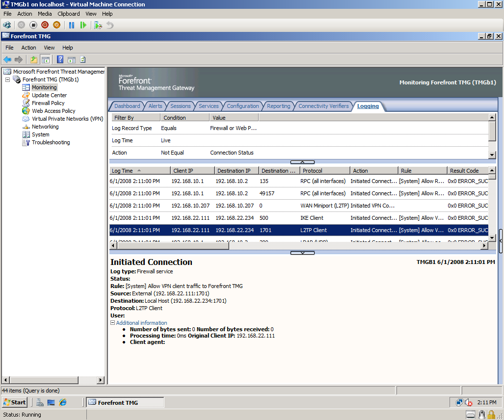Open the Update Center node
504x420 pixels.
(49, 95)
